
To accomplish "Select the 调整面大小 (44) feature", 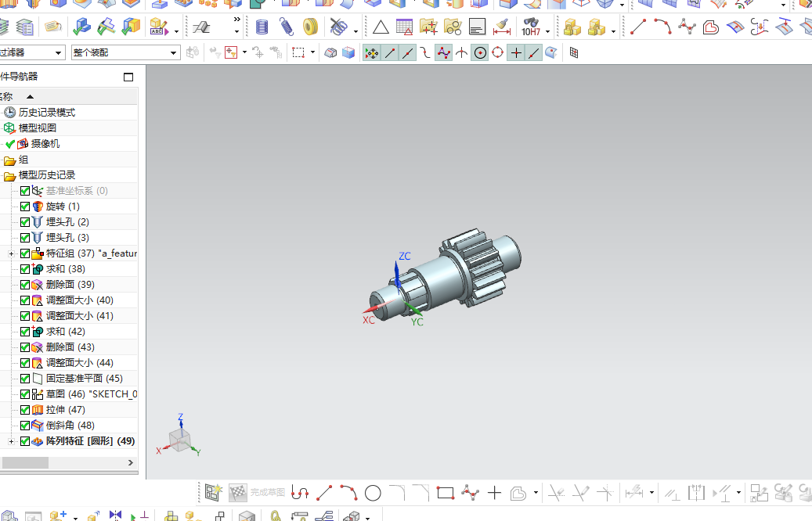I will tap(79, 363).
